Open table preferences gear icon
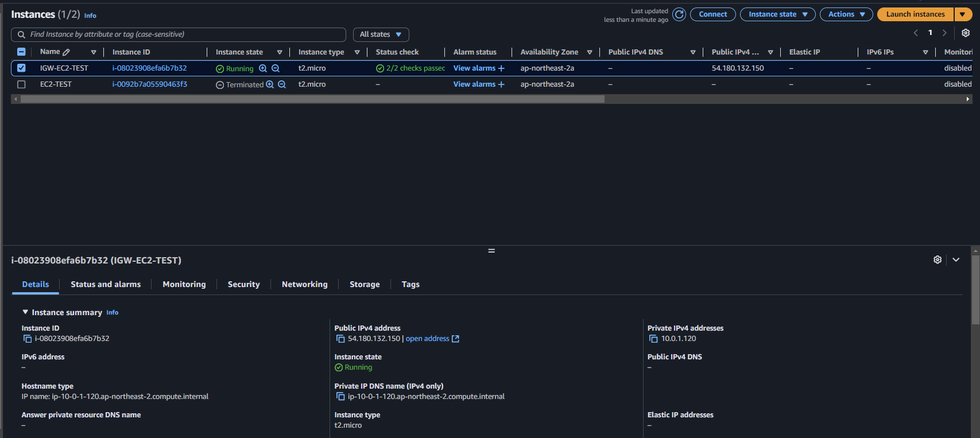The height and width of the screenshot is (438, 980). point(966,33)
